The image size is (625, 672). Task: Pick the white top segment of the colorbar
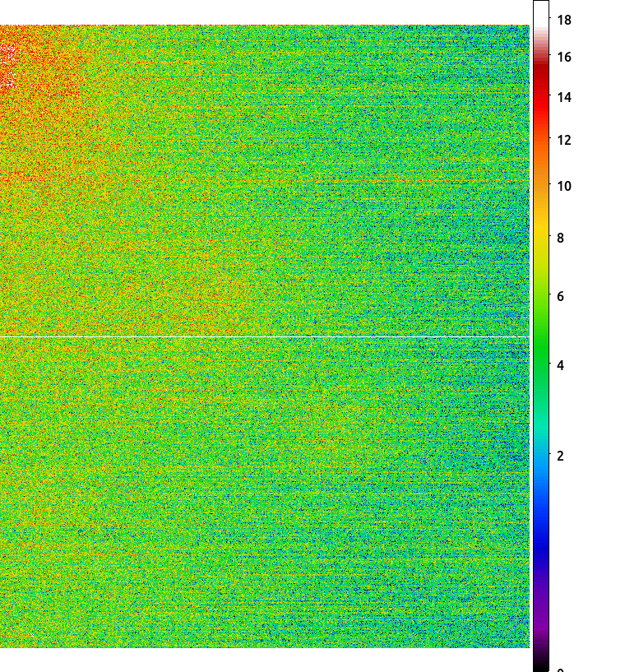click(x=541, y=14)
